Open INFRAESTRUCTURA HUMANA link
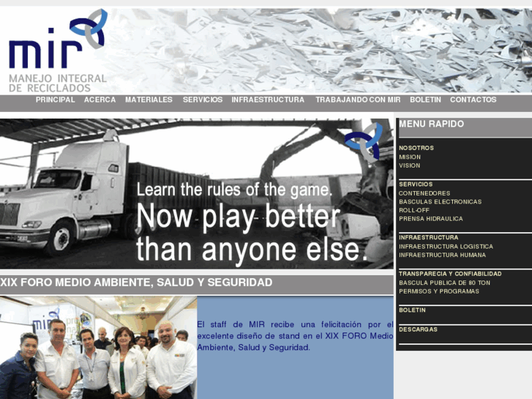Image resolution: width=532 pixels, height=399 pixels. (x=443, y=255)
